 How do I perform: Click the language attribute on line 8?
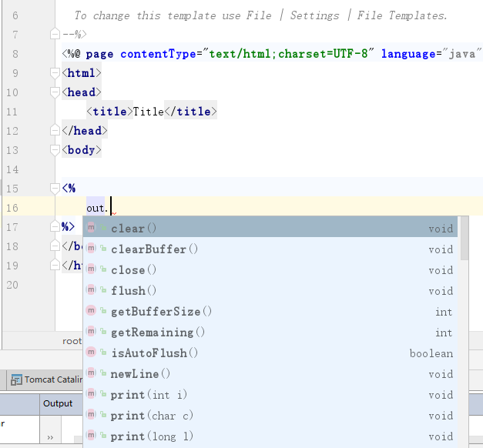(408, 54)
